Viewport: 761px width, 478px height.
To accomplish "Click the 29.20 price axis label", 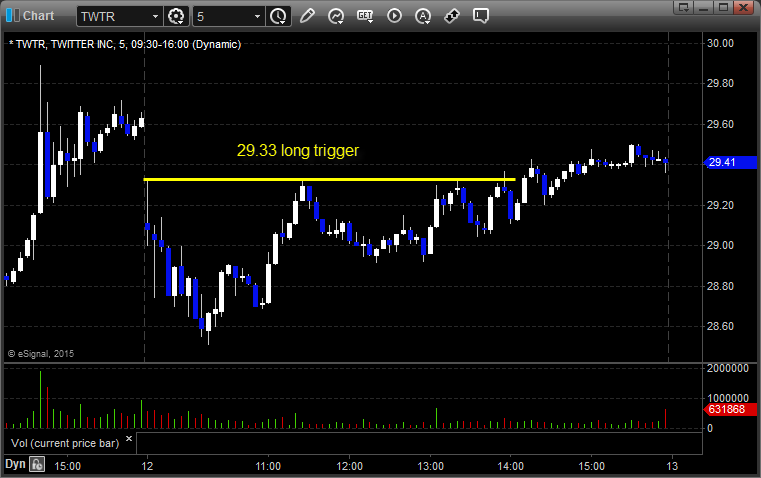I will pos(720,205).
